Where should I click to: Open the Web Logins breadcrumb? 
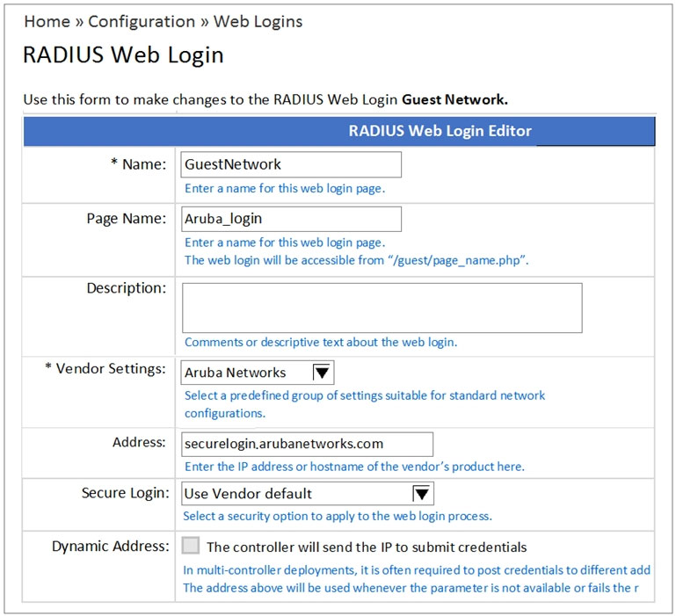click(x=258, y=22)
